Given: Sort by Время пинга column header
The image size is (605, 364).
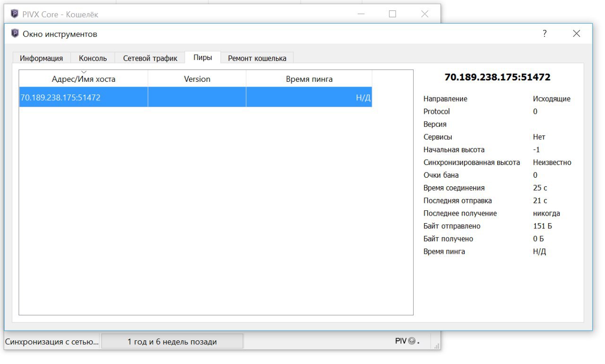Looking at the screenshot, I should click(309, 79).
